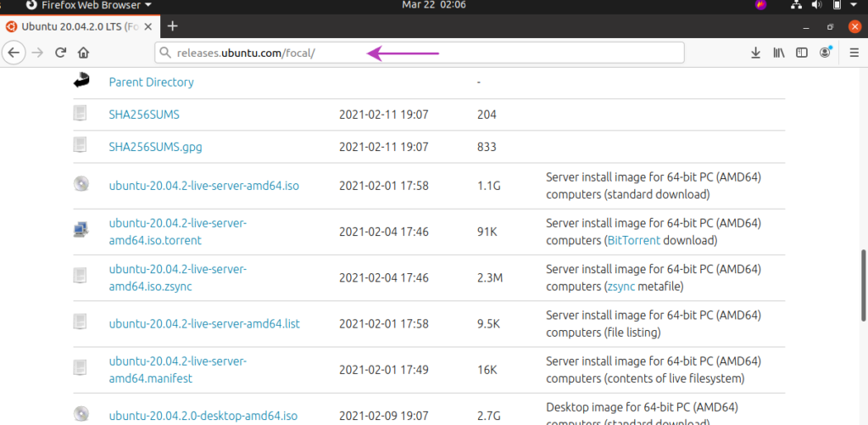Open a new browser tab
This screenshot has height=425, width=868.
[173, 26]
